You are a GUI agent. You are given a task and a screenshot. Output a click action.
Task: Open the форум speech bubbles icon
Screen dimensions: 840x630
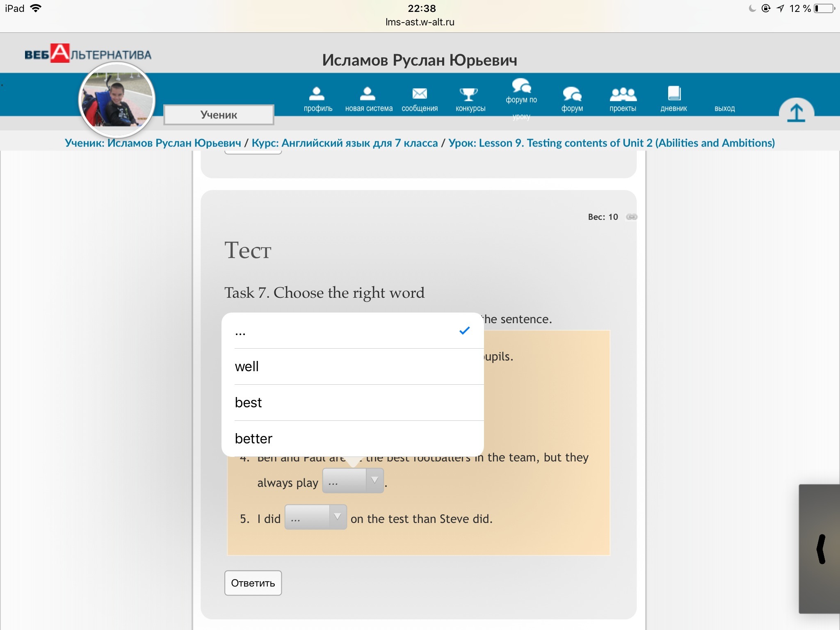tap(572, 94)
